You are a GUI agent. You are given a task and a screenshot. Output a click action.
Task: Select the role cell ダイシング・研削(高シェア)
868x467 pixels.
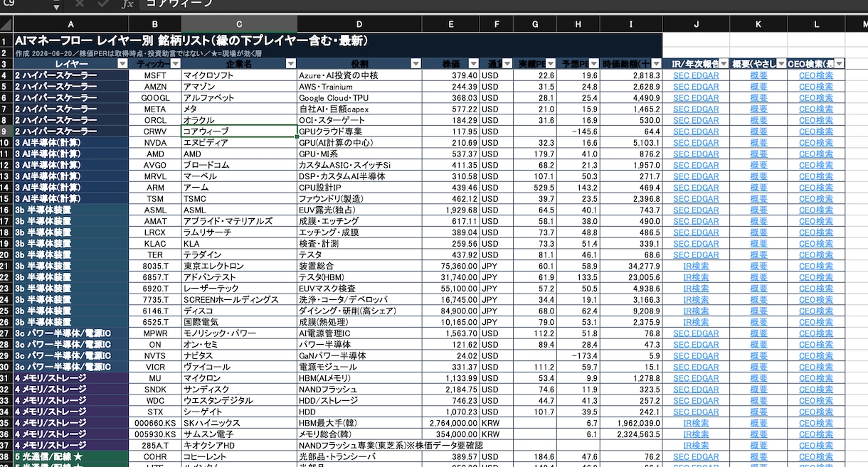[x=359, y=311]
